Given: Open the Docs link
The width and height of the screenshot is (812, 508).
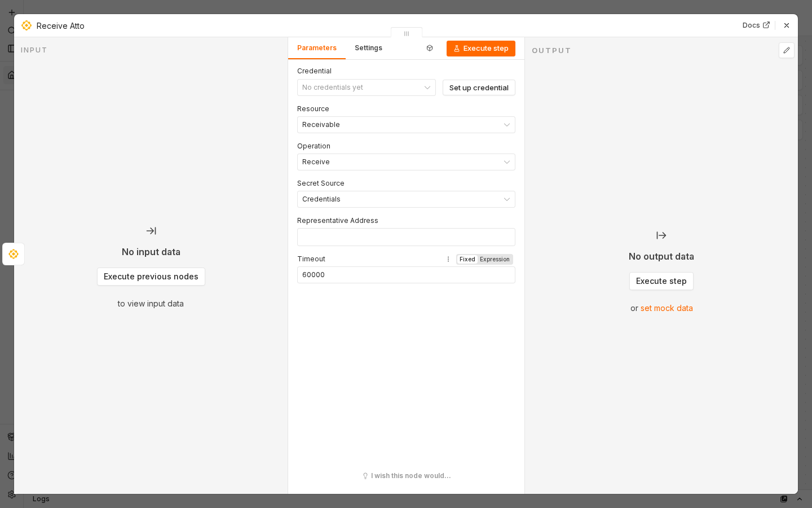Looking at the screenshot, I should (x=756, y=25).
